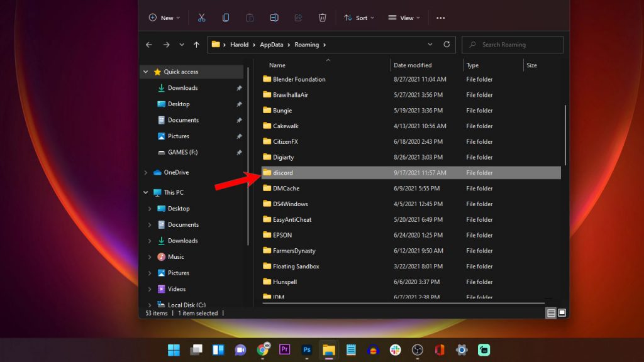Select the Blender Foundation folder
This screenshot has width=644, height=362.
pyautogui.click(x=299, y=79)
